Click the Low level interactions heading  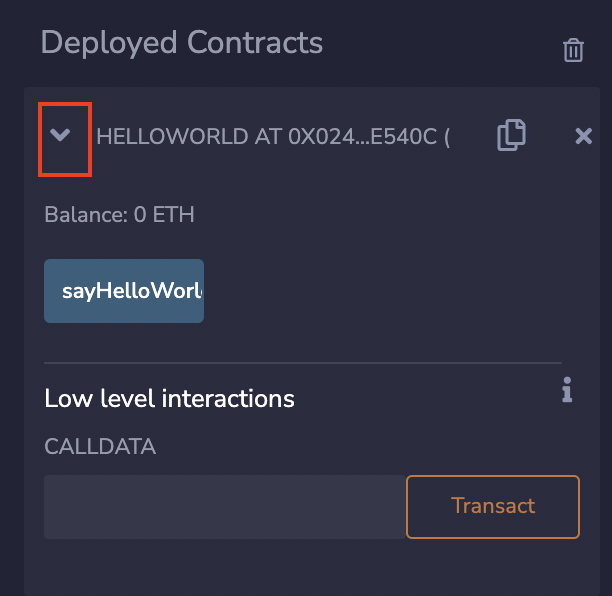pos(169,399)
